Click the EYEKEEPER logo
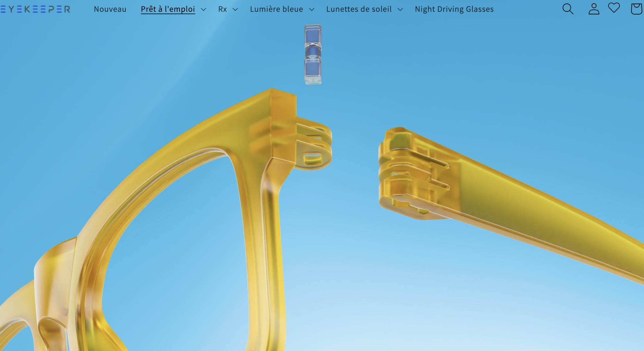The height and width of the screenshot is (351, 644). coord(35,9)
